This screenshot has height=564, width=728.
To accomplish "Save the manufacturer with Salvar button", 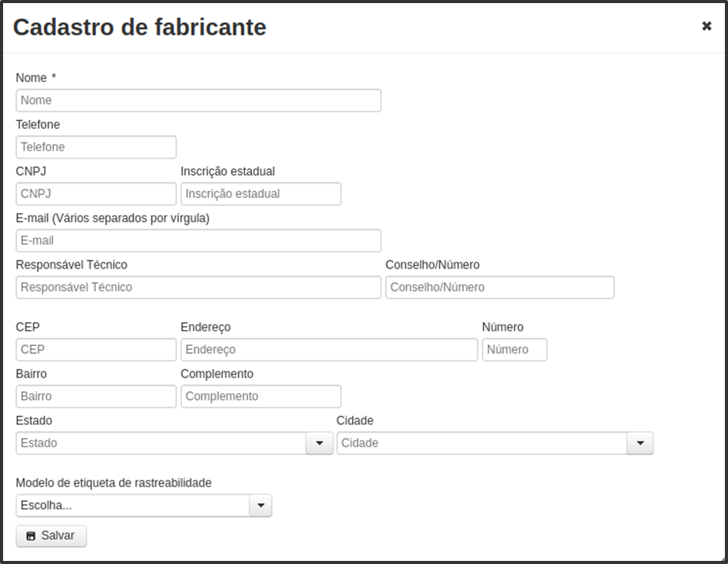I will pos(51,536).
